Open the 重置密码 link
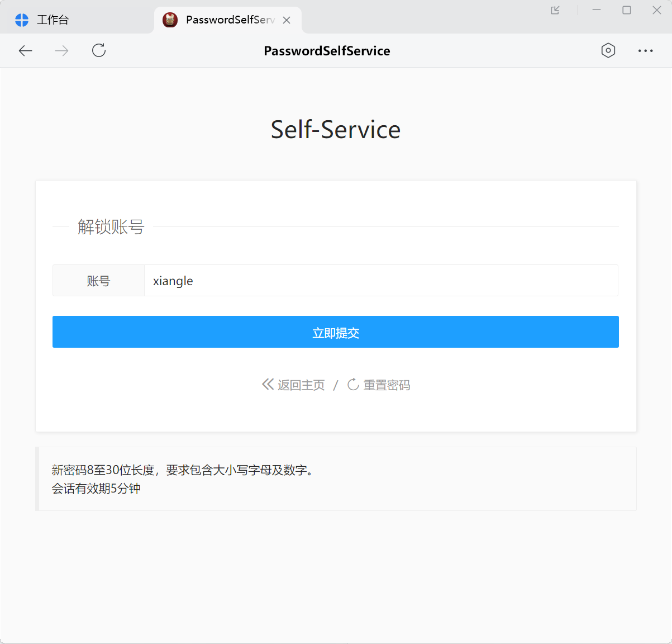 387,385
